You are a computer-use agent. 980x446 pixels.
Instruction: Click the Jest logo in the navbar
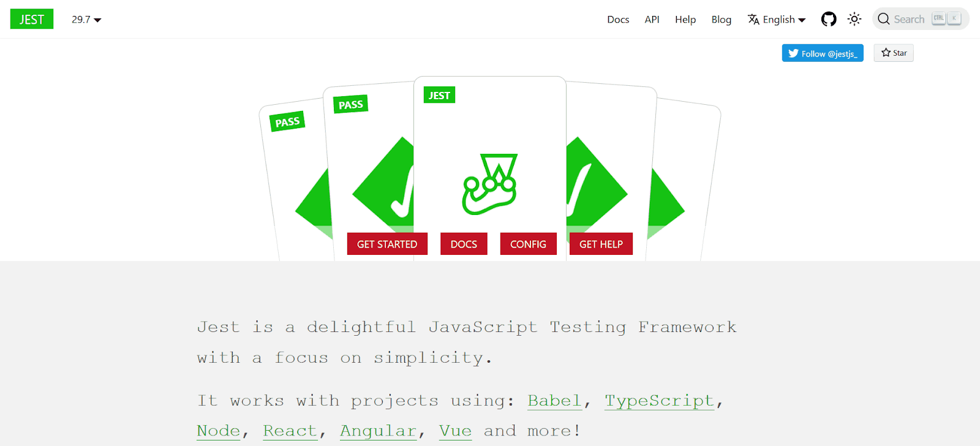(x=32, y=20)
